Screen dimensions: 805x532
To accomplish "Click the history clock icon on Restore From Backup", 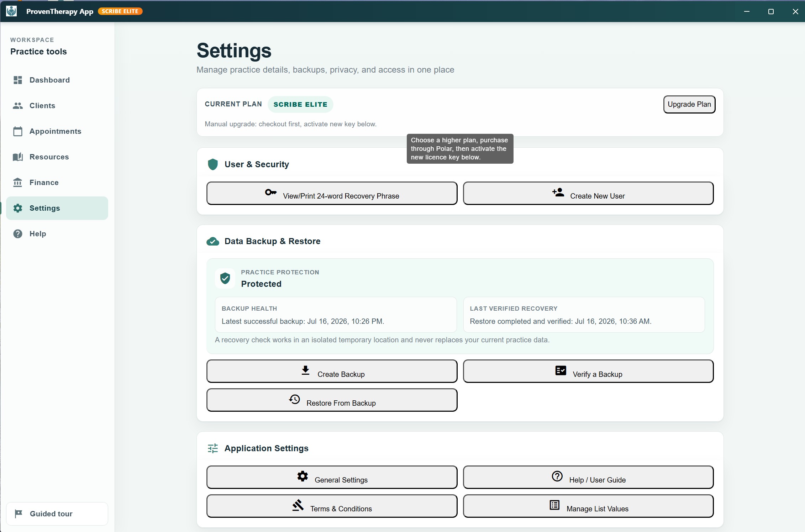I will pyautogui.click(x=294, y=399).
